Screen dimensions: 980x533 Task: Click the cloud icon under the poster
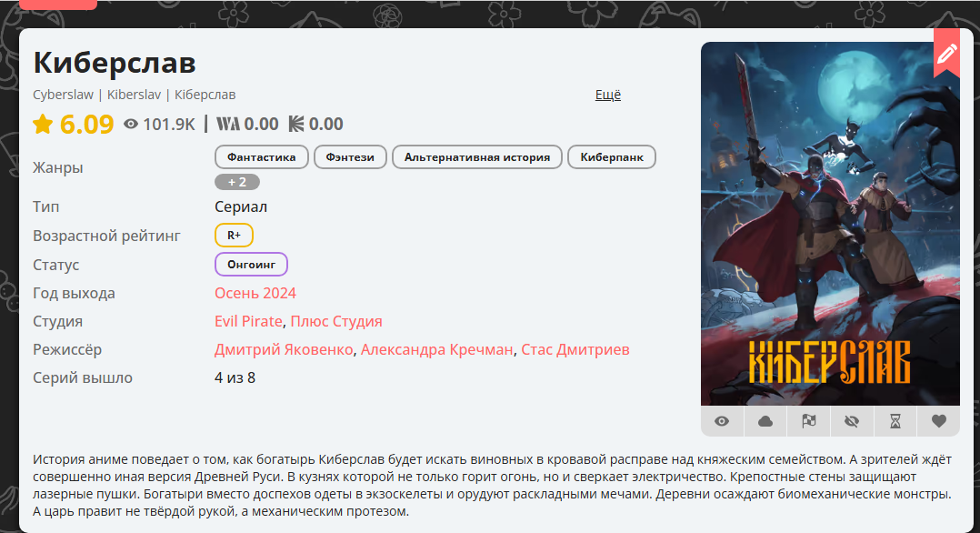(765, 422)
